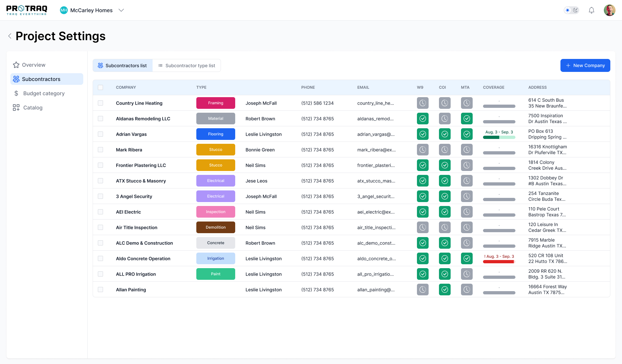Toggle the light/dark mode switch
Viewport: 622px width, 364px height.
click(x=571, y=10)
